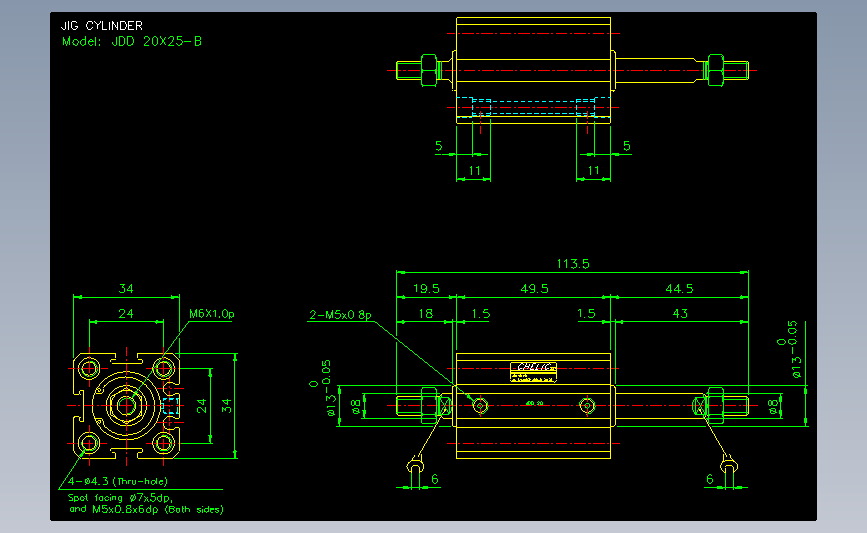The height and width of the screenshot is (533, 867).
Task: Click the "1.5" dimension beside "43"
Action: point(586,313)
